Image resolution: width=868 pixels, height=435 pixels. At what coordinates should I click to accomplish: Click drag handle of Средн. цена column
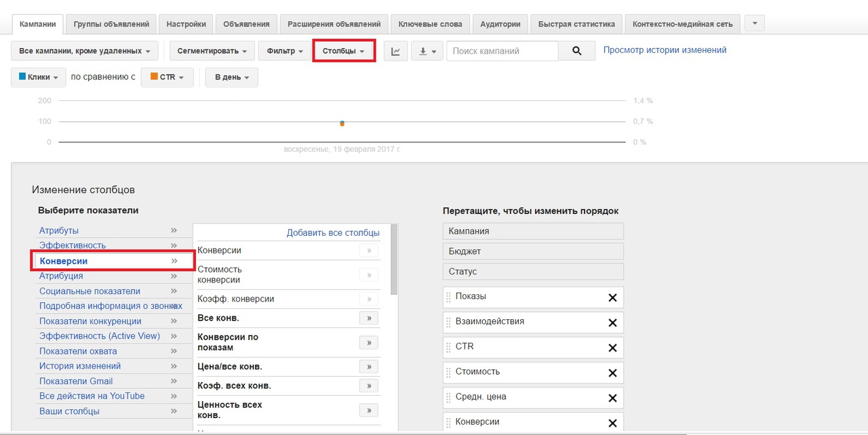click(448, 398)
